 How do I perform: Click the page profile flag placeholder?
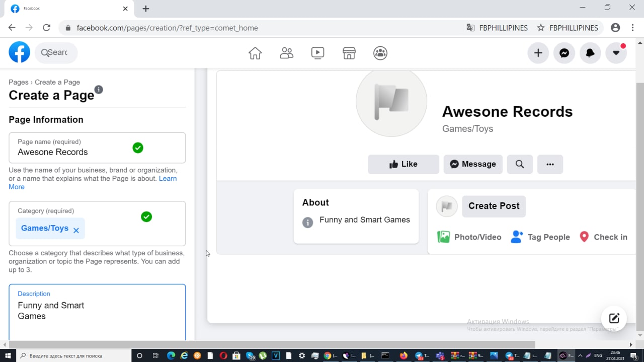point(391,101)
